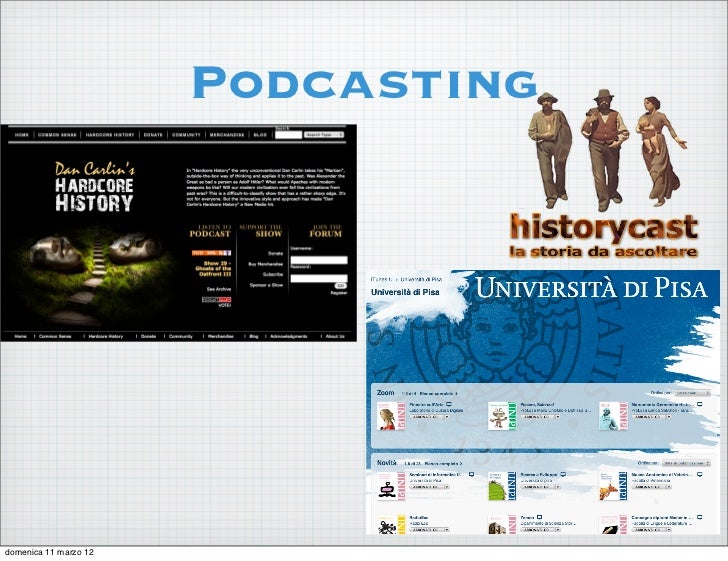Open HOME in Hardcore History header menu
Screen dimensions: 728x561
pos(21,135)
